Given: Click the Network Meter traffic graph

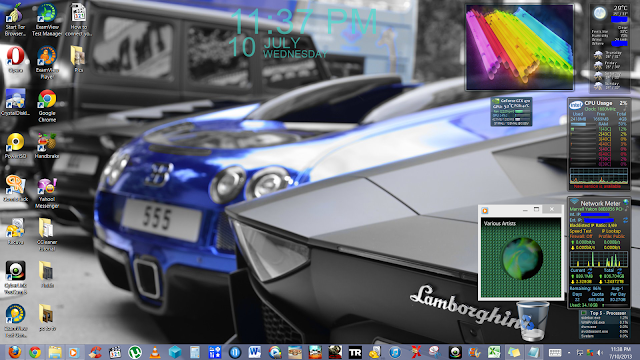Looking at the screenshot, I should point(599,259).
